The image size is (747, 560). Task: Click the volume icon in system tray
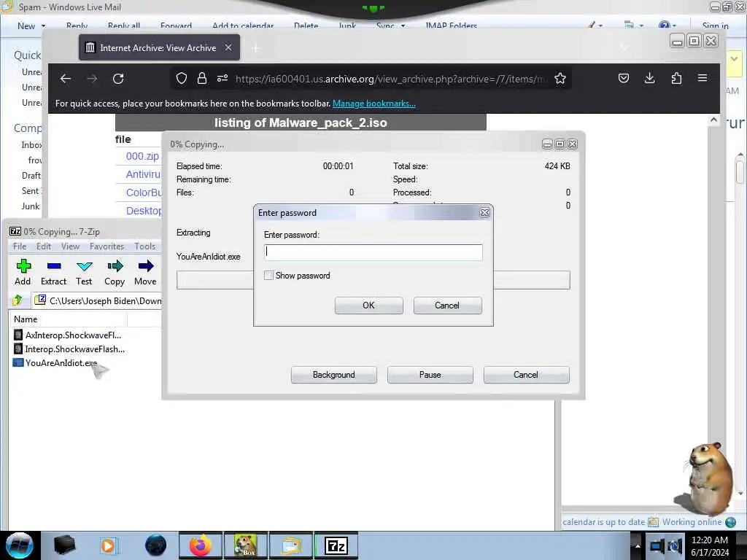tap(675, 546)
